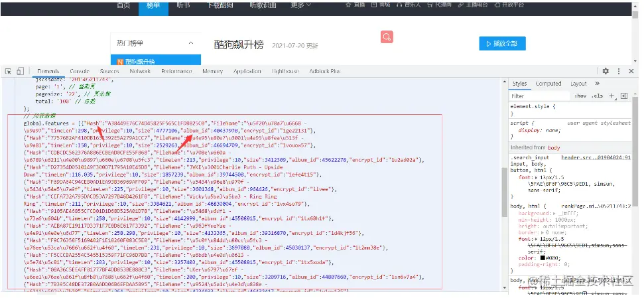The height and width of the screenshot is (298, 644).
Task: Open the DevTools three-dot customize menu
Action: (x=619, y=71)
